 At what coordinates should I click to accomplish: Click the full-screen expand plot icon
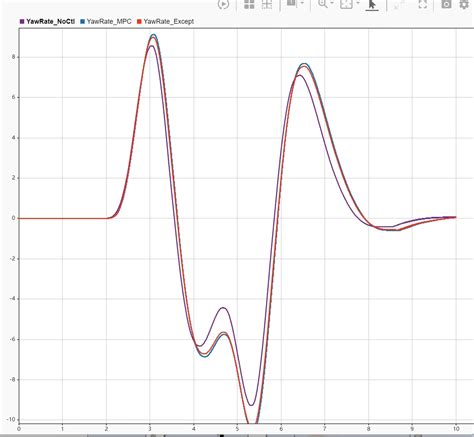[x=423, y=4]
